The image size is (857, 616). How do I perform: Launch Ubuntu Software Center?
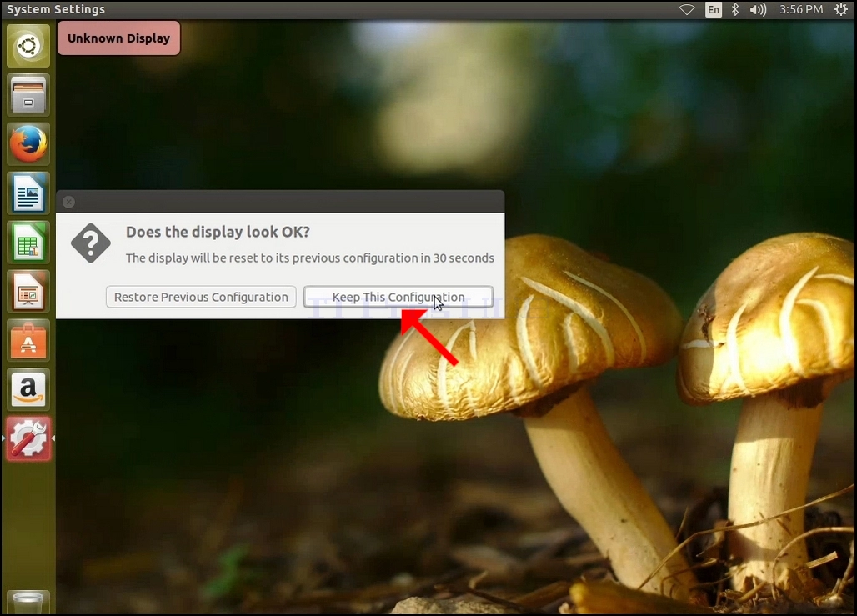click(x=28, y=341)
